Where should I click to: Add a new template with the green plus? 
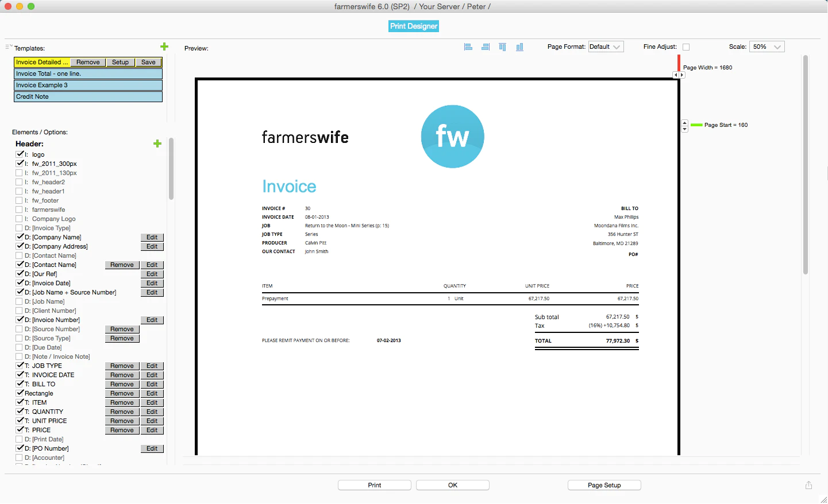(164, 47)
